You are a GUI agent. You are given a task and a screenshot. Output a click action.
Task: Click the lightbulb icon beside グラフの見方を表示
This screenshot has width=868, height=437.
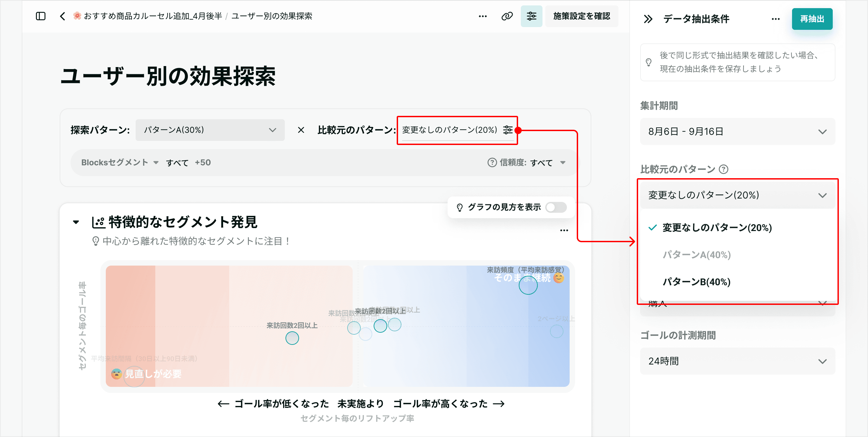point(460,207)
